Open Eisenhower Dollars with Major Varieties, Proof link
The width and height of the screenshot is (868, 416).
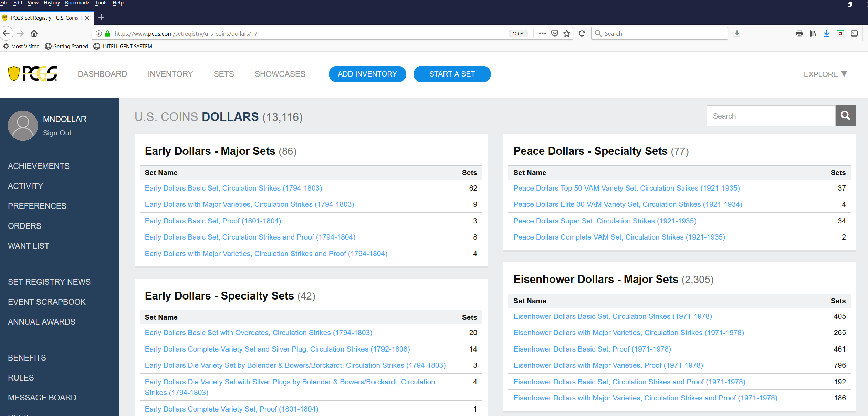608,365
